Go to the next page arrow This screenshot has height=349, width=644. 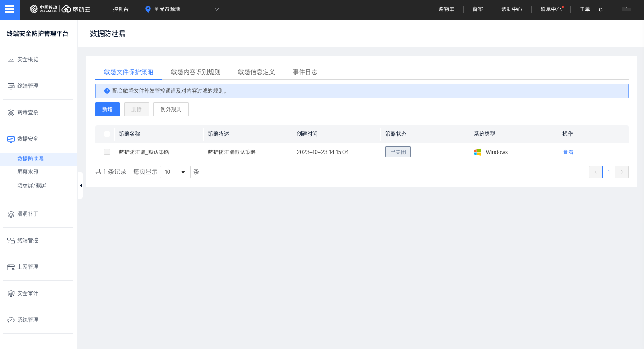[622, 172]
